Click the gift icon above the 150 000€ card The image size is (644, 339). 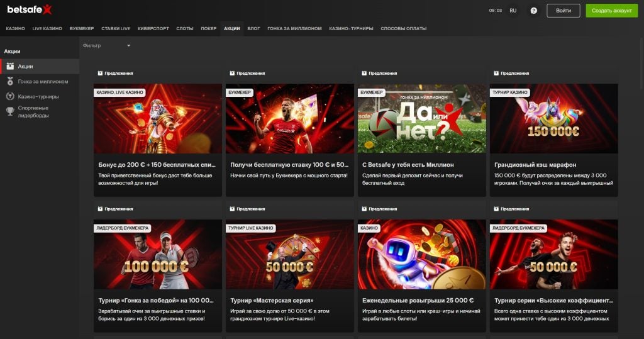pyautogui.click(x=496, y=73)
